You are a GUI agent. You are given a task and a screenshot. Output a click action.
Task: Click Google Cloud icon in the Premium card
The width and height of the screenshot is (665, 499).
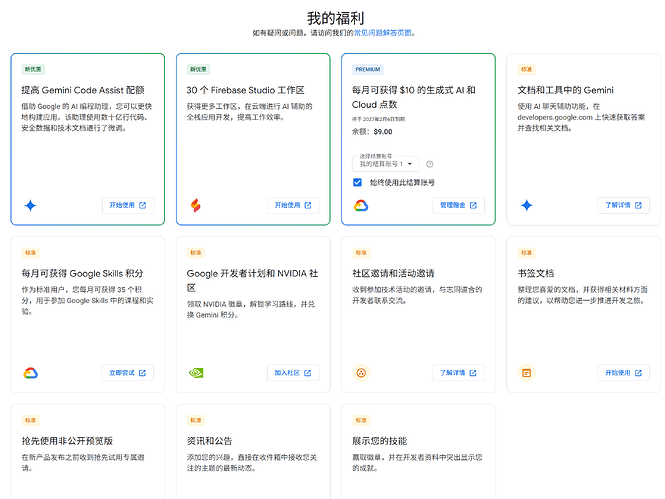pos(361,206)
